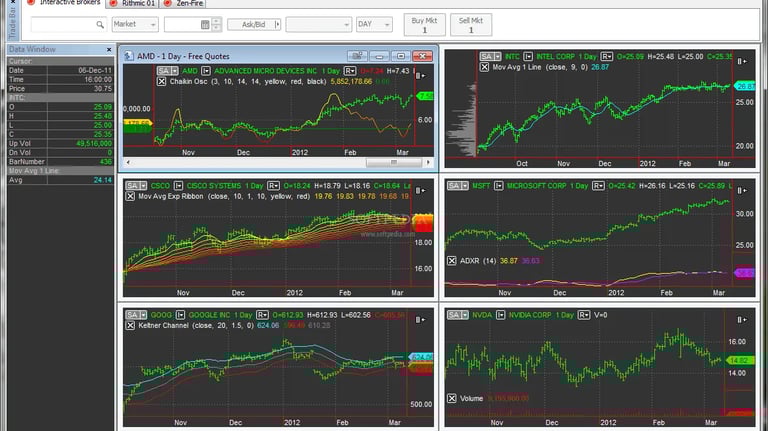Click AMD chart scrollbar left arrow
This screenshot has width=768, height=431.
point(128,162)
